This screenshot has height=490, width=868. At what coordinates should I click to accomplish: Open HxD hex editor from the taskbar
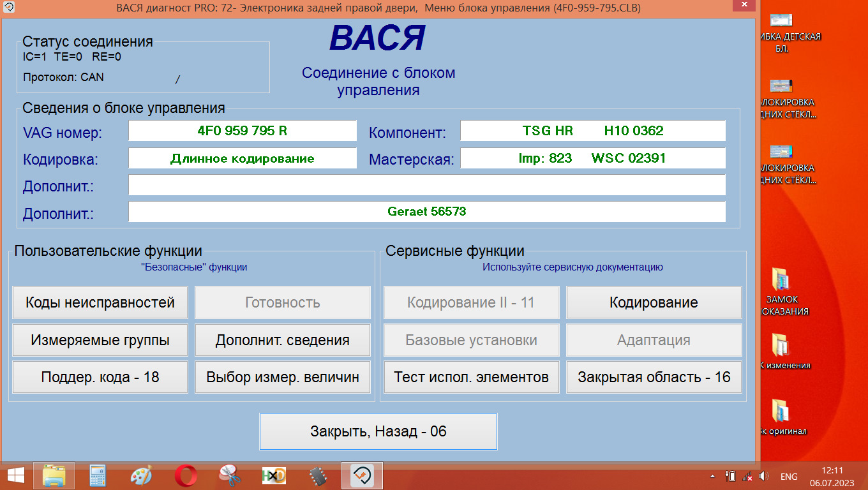point(274,475)
